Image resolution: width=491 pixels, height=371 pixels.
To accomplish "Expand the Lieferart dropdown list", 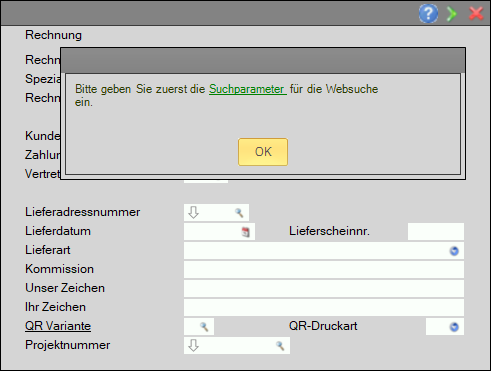I will tap(454, 251).
